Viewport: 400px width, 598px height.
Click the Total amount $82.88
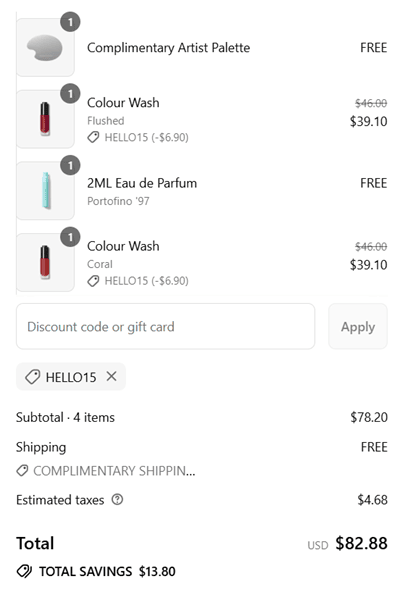pos(361,543)
